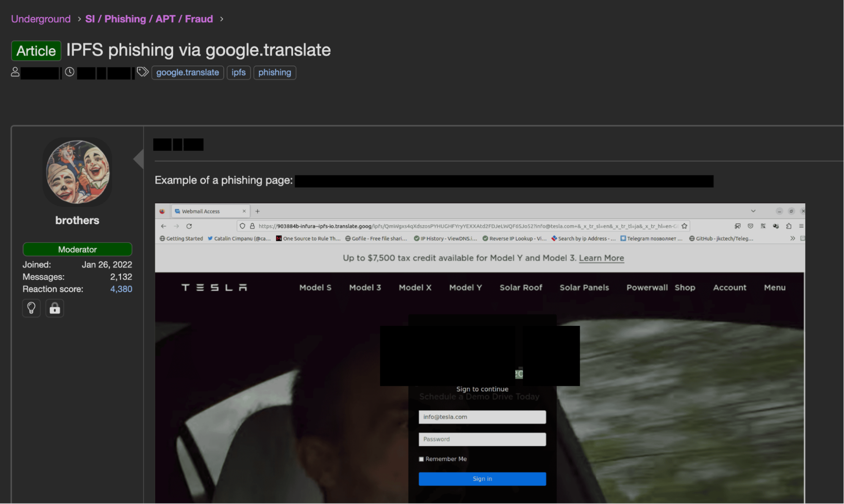This screenshot has width=844, height=504.
Task: Open the Model 3 menu item
Action: (365, 287)
